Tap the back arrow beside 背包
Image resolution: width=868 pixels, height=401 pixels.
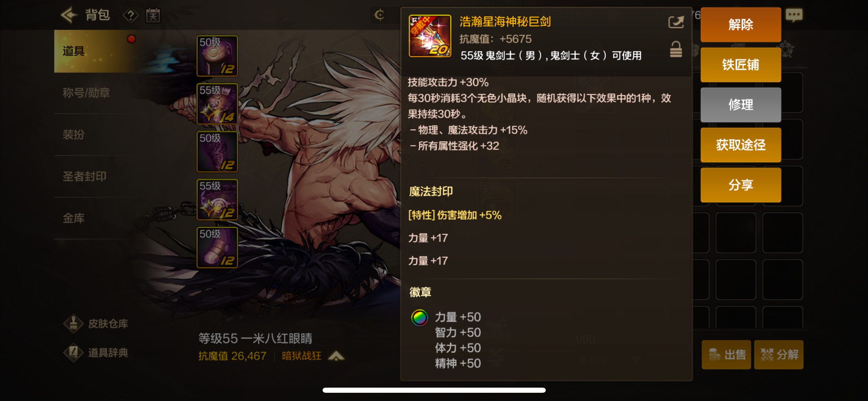(x=69, y=15)
